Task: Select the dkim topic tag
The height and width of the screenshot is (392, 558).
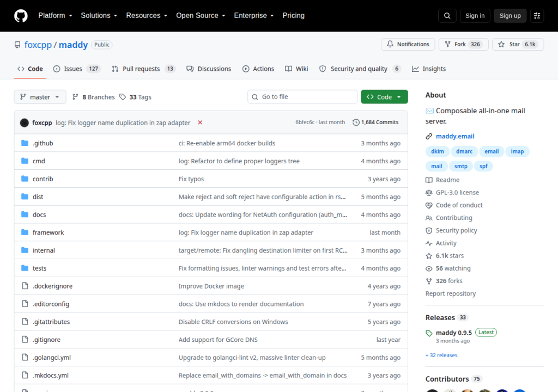Action: point(438,151)
